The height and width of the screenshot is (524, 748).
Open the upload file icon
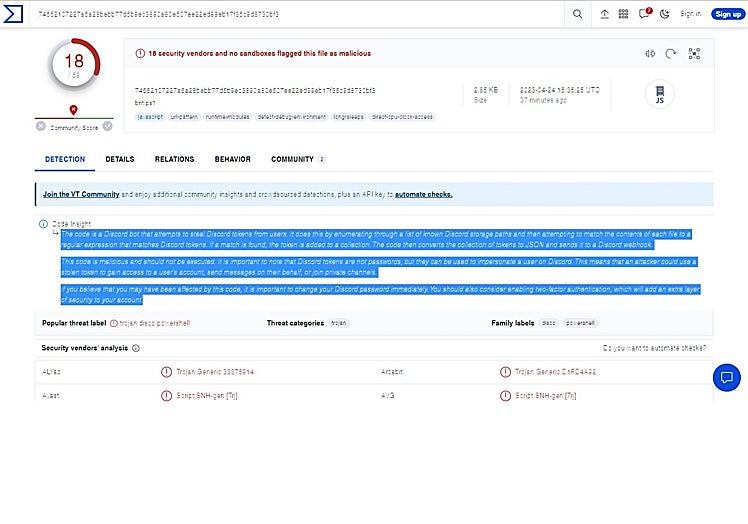pos(604,14)
